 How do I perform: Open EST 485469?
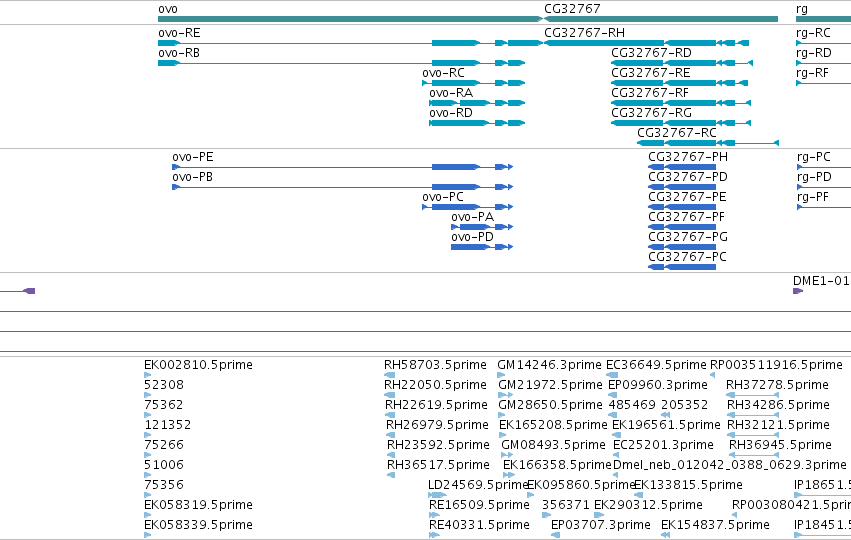coord(614,415)
